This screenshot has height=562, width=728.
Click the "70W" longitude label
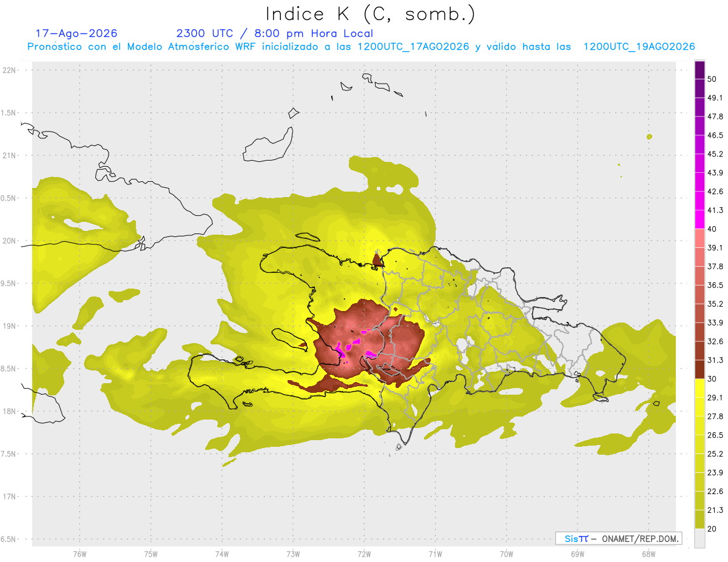507,554
